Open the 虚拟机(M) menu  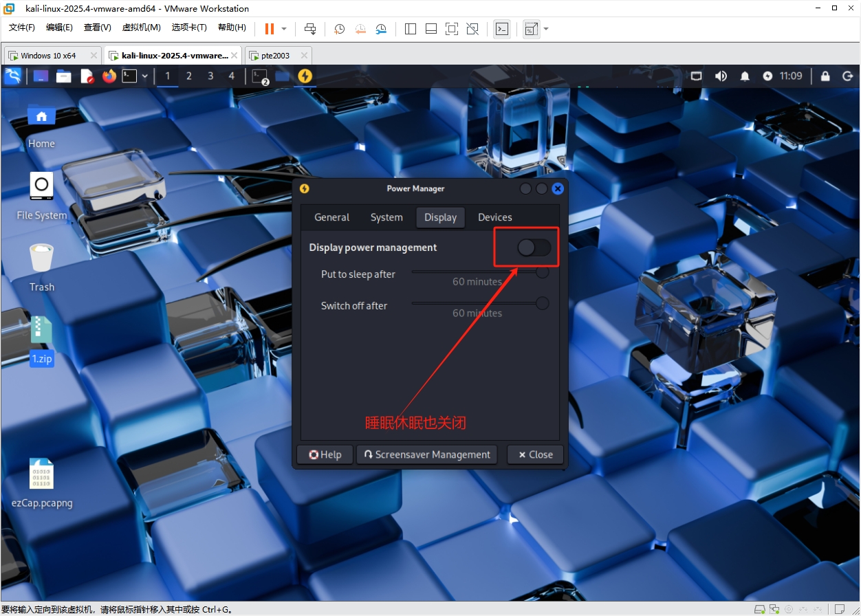pos(141,27)
